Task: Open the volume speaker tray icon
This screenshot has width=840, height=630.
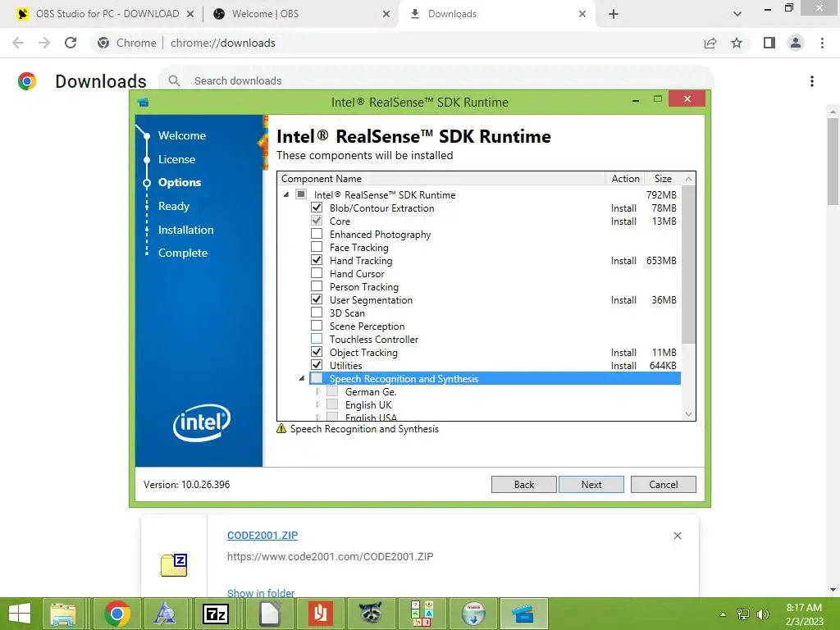Action: (763, 614)
